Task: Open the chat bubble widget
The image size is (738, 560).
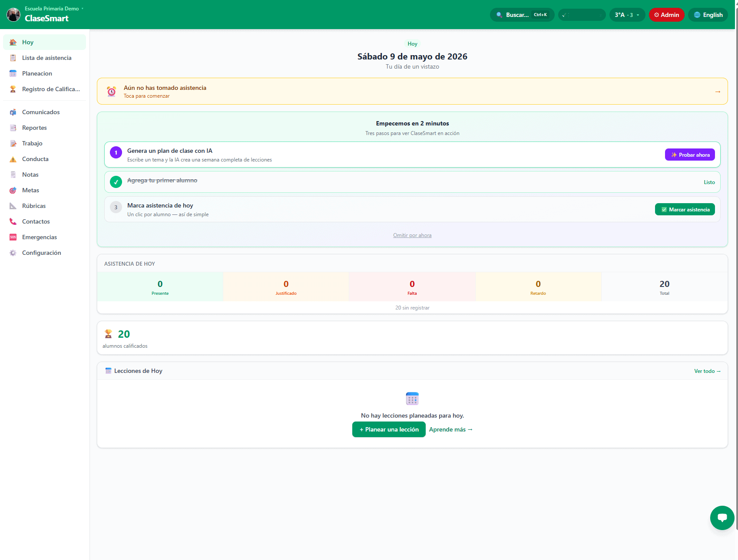Action: (722, 518)
